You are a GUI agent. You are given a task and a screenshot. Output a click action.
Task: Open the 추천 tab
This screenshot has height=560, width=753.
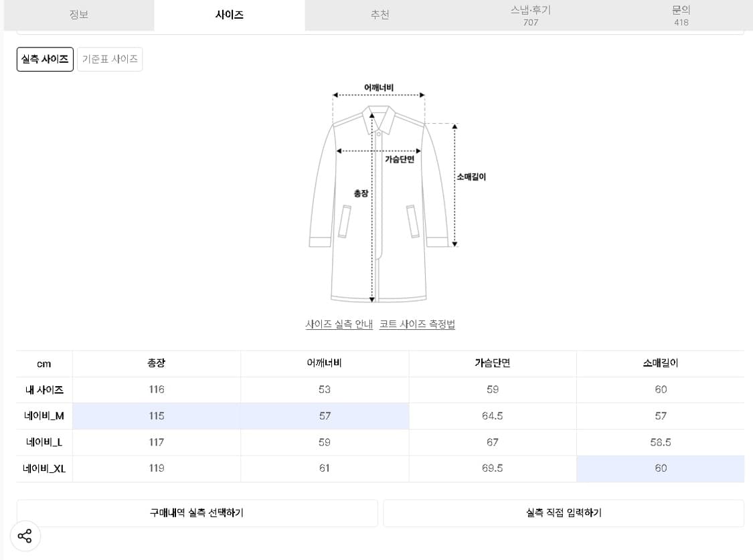(380, 15)
